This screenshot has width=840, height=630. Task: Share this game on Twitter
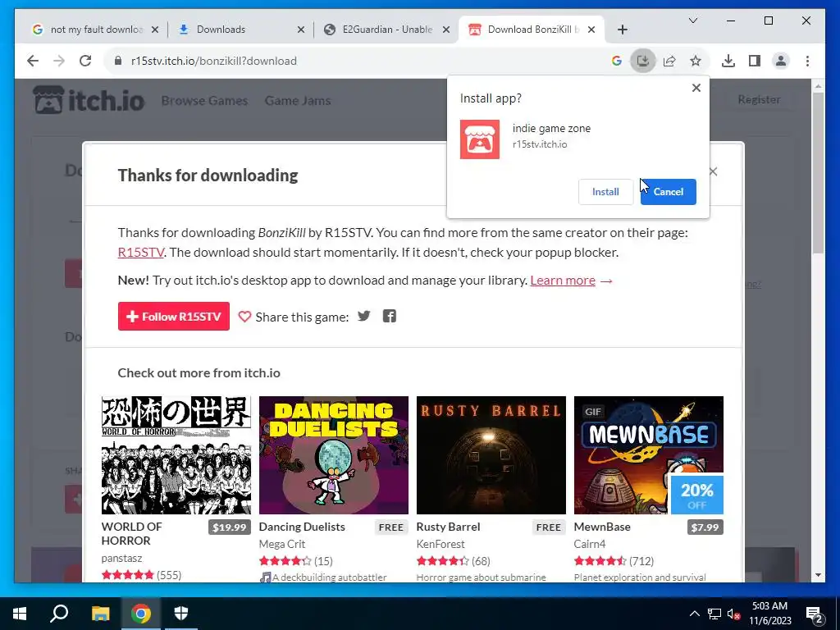[x=363, y=316]
